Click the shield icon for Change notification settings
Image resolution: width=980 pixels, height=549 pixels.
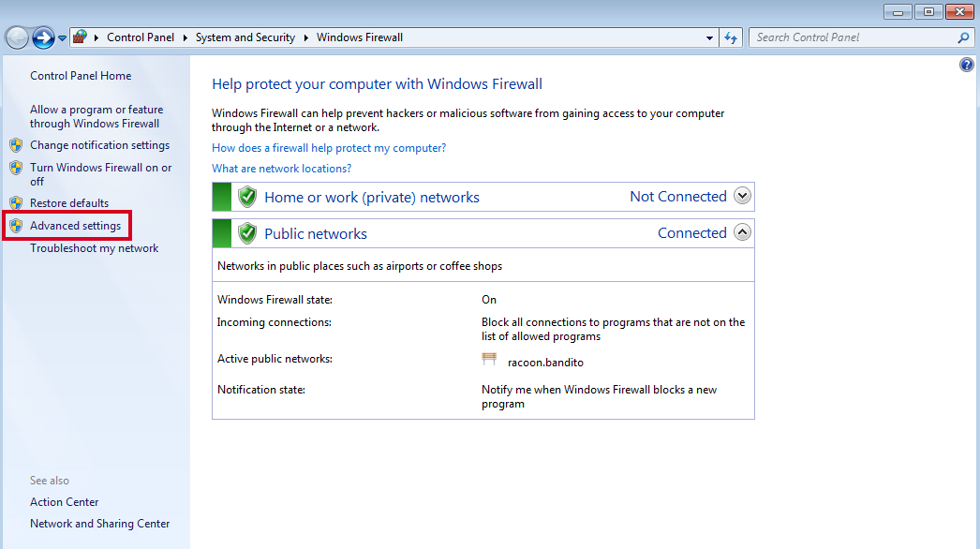[x=16, y=145]
